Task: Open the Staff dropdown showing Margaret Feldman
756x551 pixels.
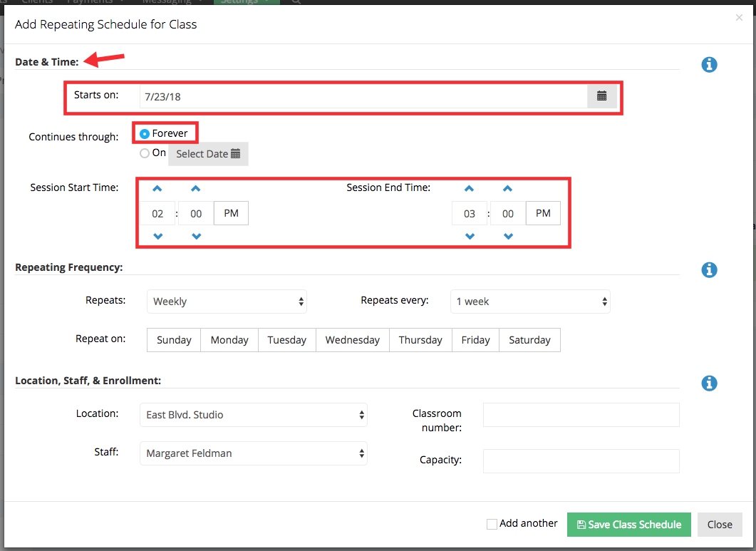Action: [x=253, y=453]
